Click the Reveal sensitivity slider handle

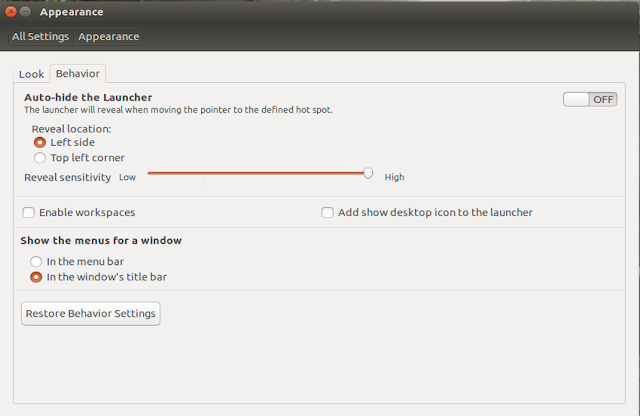368,173
